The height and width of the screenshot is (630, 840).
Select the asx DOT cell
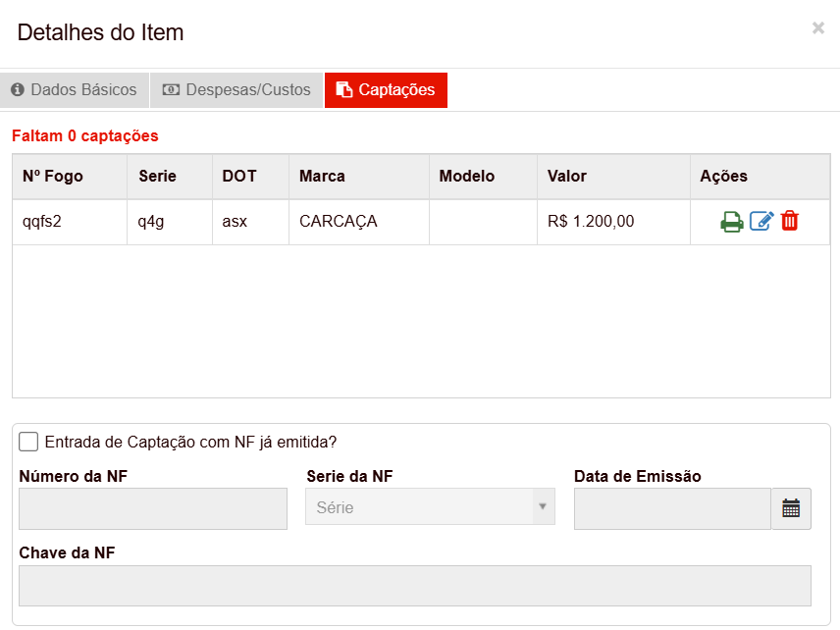point(250,222)
